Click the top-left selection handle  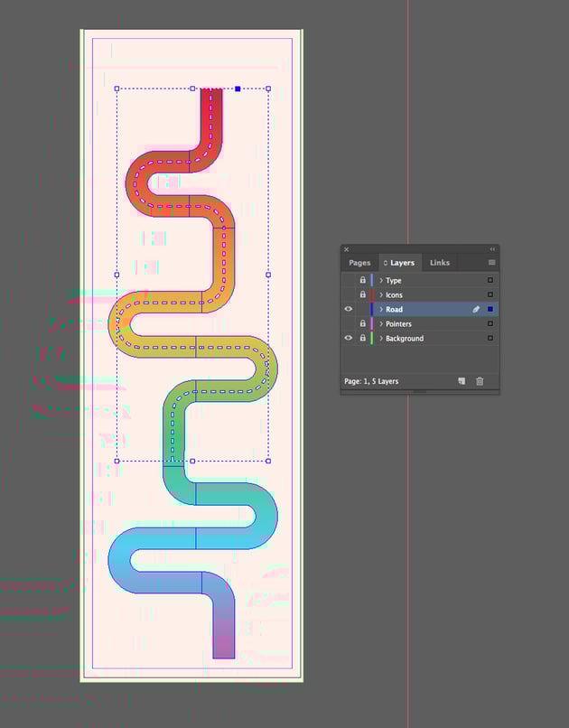point(117,89)
